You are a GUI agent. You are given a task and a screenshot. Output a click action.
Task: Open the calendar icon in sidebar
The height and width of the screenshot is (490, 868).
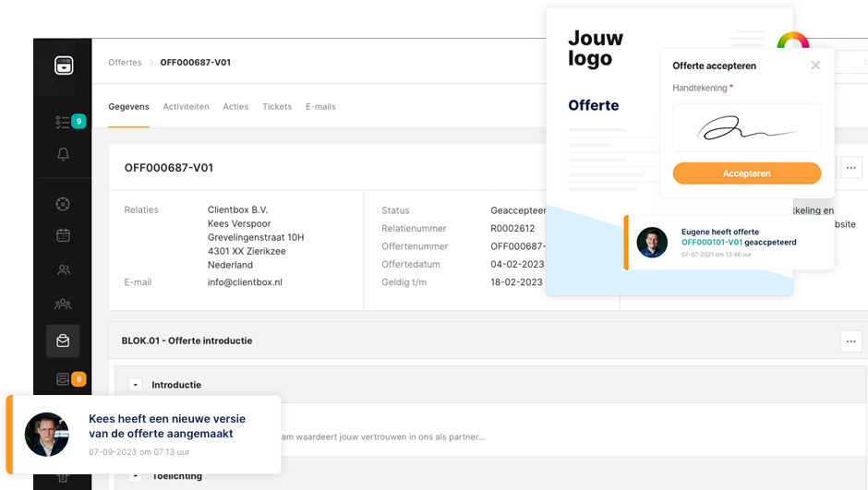point(63,235)
